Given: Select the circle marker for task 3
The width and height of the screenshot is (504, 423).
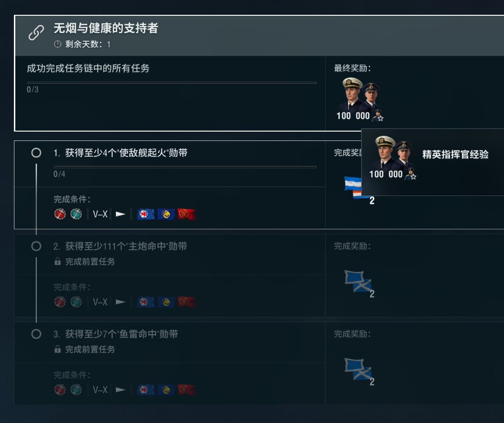Looking at the screenshot, I should (x=36, y=334).
